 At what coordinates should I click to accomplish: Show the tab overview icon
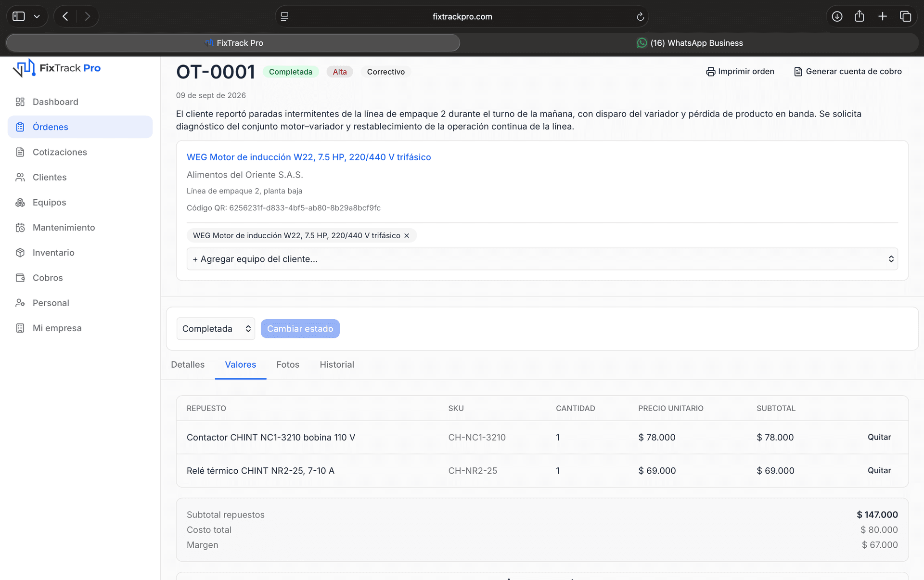[905, 16]
